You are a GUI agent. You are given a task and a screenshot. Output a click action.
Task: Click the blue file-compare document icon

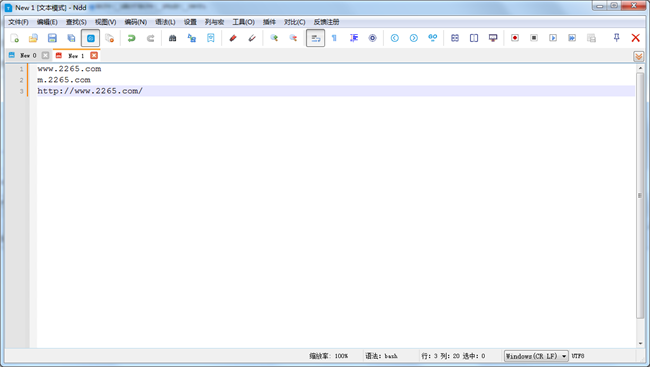tap(211, 38)
